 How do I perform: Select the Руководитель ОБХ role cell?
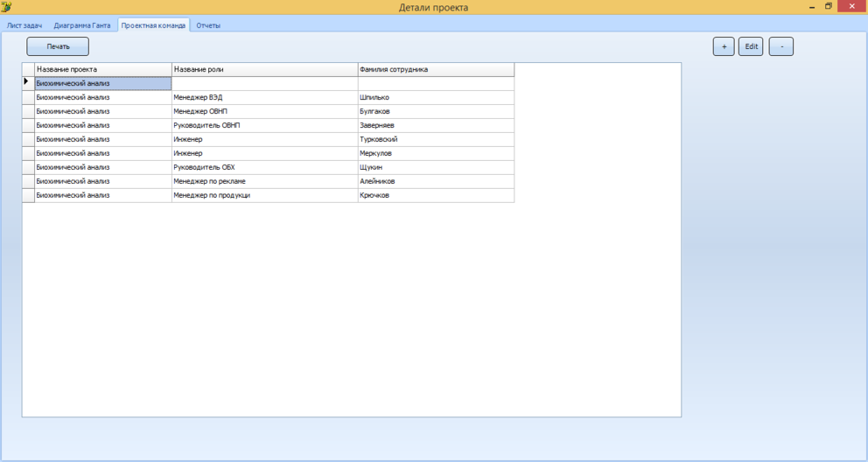pos(264,167)
